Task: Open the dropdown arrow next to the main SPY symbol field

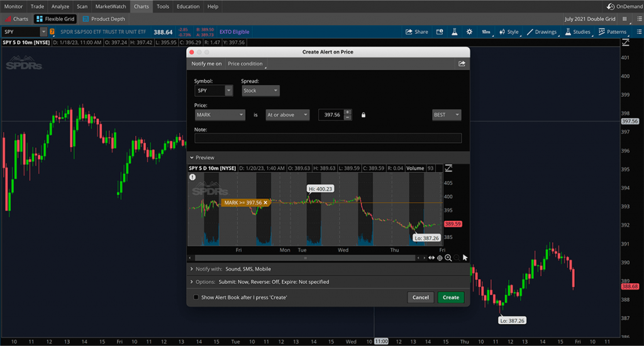Action: (43, 31)
